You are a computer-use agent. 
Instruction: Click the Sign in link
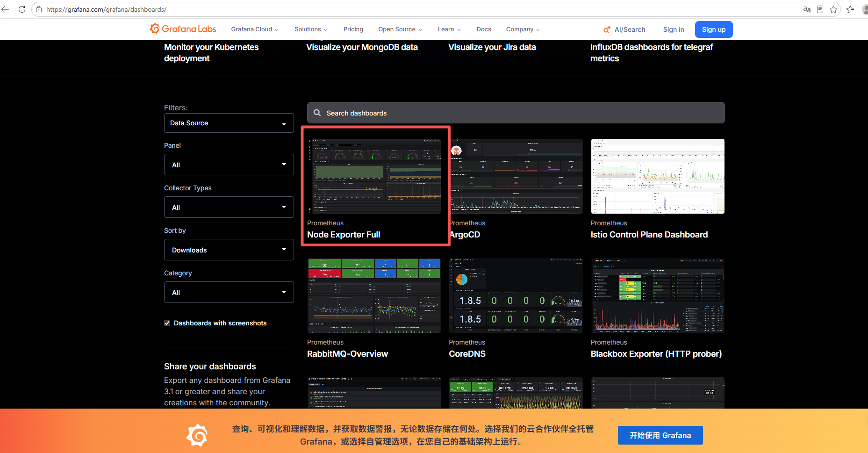click(674, 29)
